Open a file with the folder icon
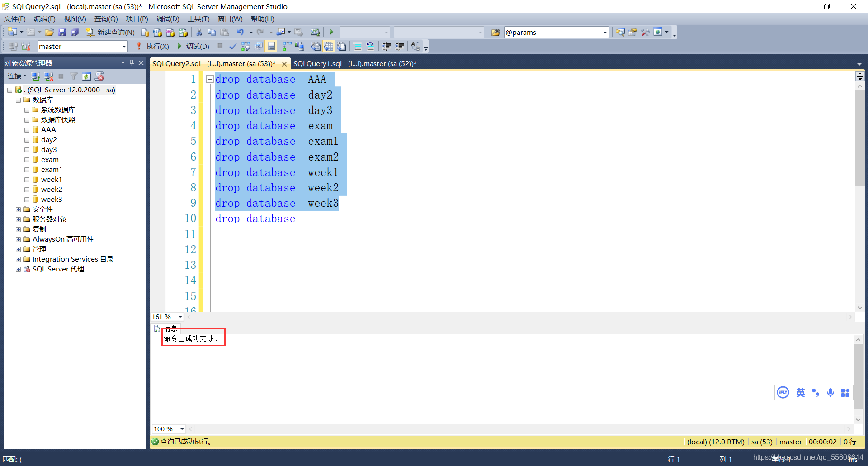 coord(49,32)
